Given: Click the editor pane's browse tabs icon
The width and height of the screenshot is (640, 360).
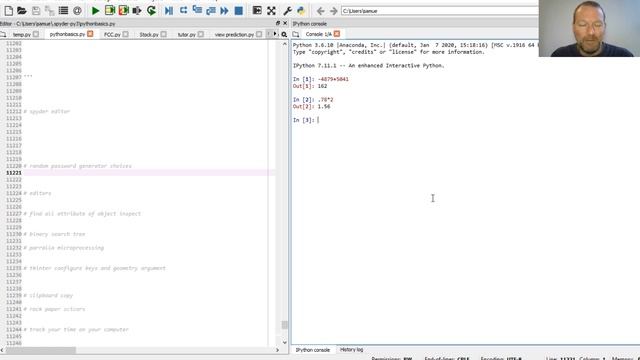Looking at the screenshot, I should (x=3, y=35).
